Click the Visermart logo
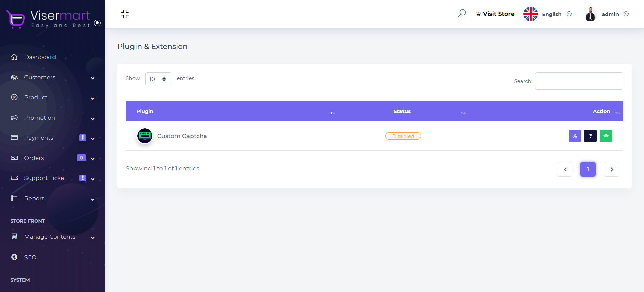644x292 pixels. tap(49, 19)
